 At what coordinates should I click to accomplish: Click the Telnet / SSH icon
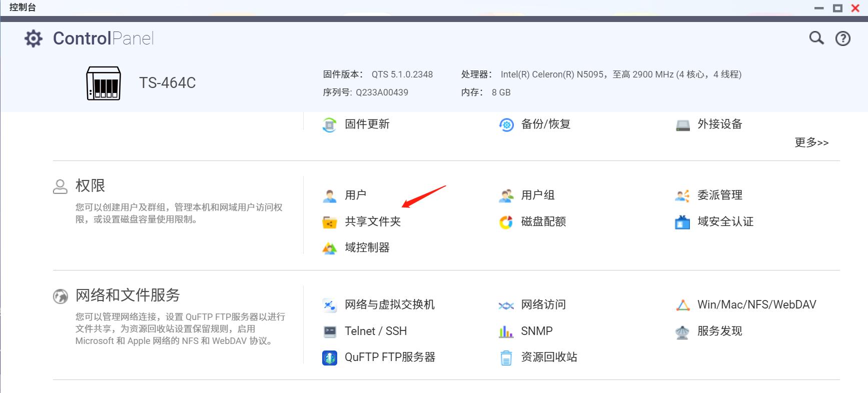pyautogui.click(x=329, y=331)
